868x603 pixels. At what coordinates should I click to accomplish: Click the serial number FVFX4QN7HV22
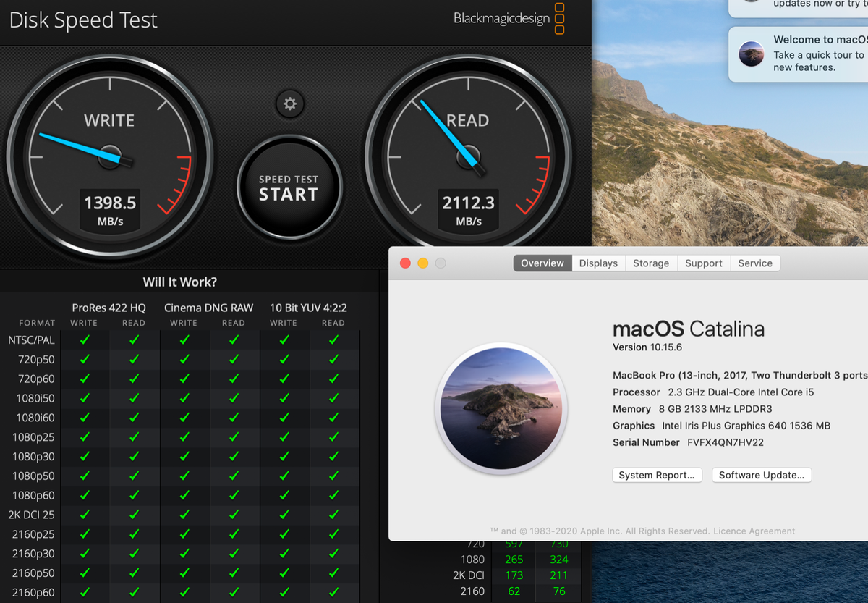coord(726,442)
